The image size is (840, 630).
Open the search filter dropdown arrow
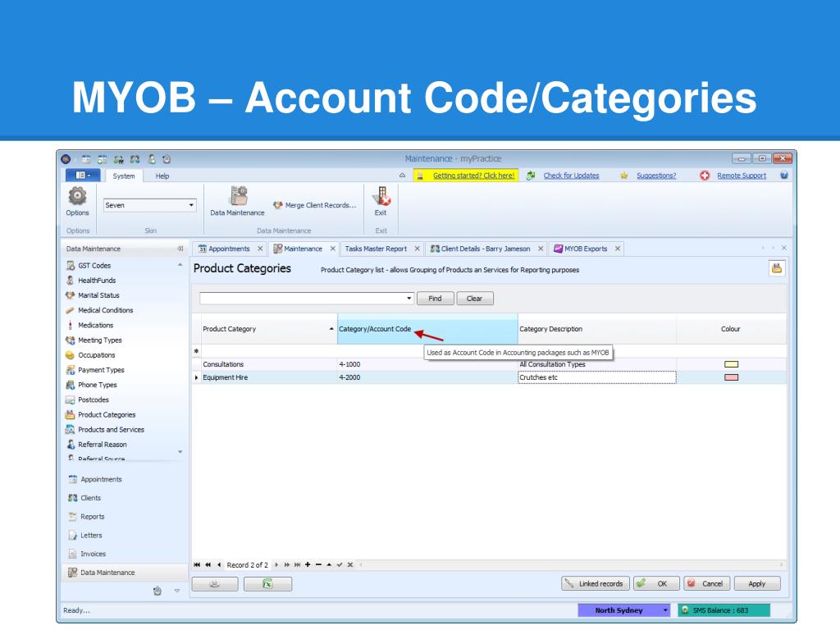[x=409, y=299]
